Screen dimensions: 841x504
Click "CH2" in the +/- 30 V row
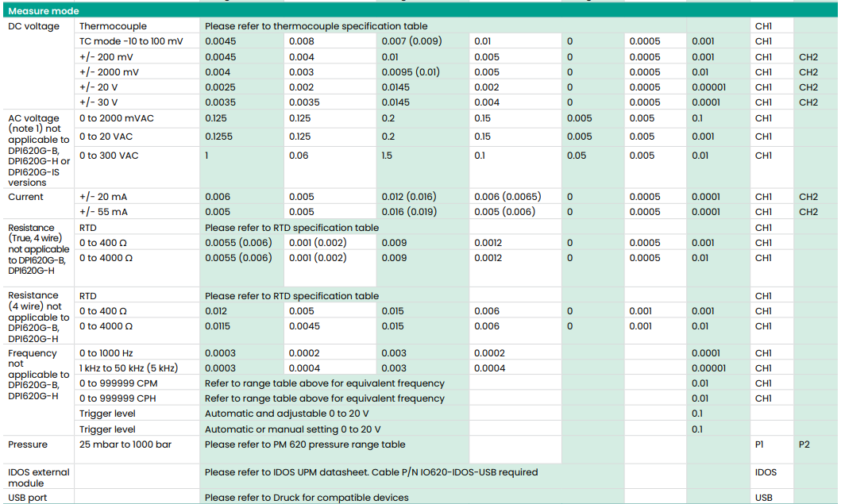(x=808, y=102)
